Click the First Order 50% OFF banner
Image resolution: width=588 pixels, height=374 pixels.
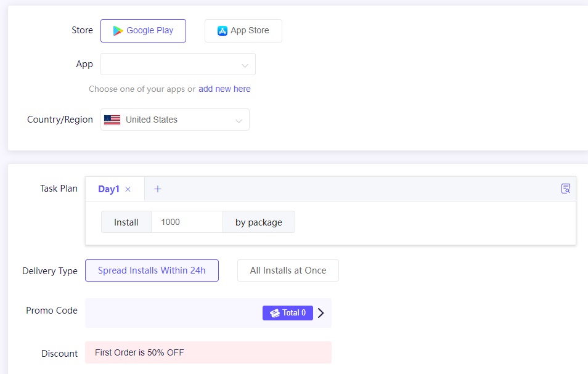point(208,352)
